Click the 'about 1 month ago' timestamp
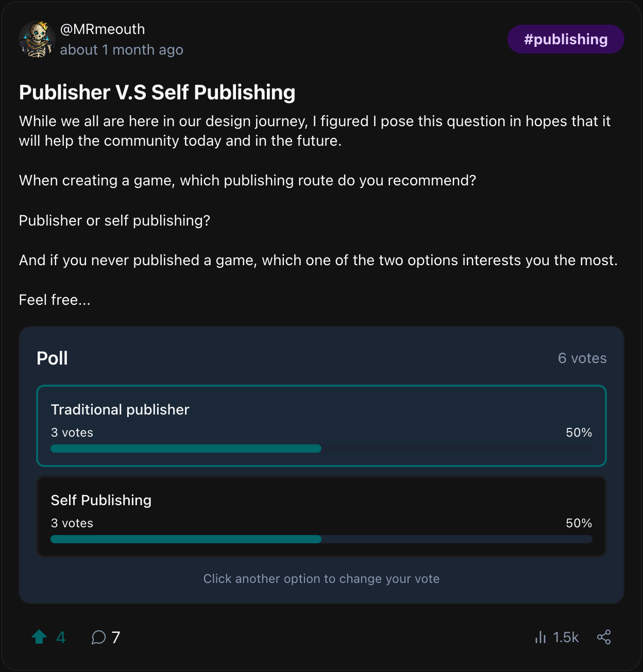 pyautogui.click(x=122, y=50)
